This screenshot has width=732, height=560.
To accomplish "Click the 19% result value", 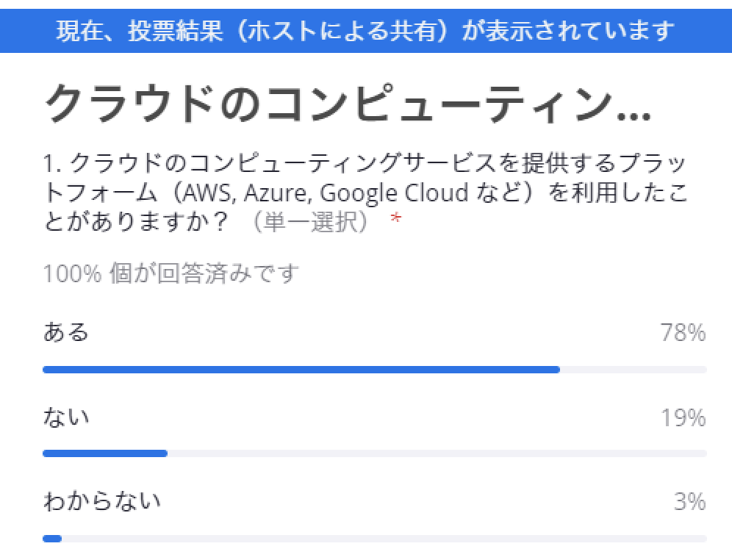I will click(x=683, y=417).
